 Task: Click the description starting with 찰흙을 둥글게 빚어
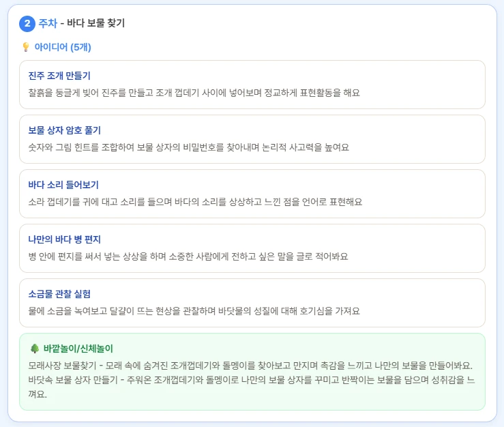[194, 93]
